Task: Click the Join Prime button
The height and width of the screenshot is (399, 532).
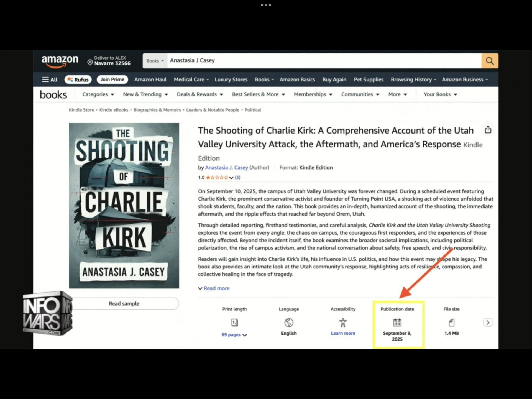Action: point(112,80)
